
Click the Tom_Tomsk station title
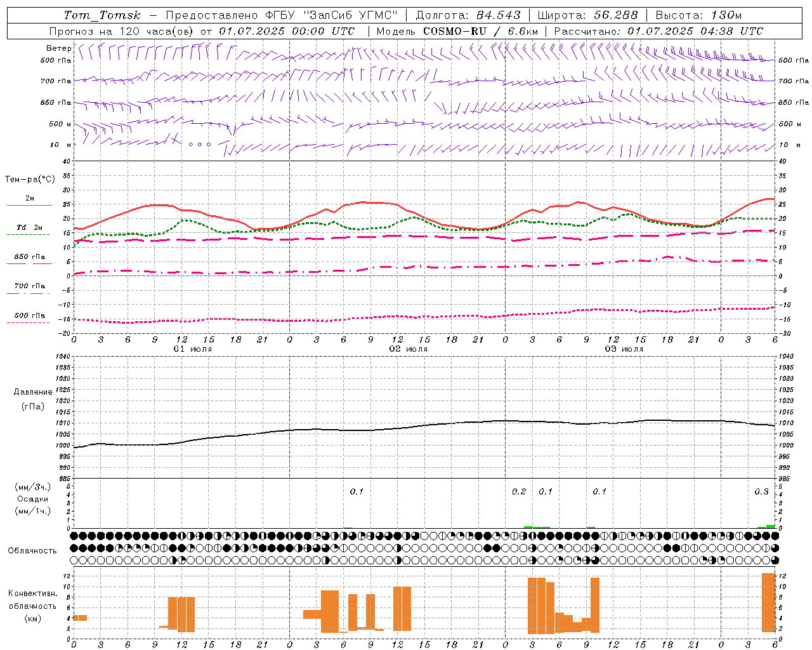tap(102, 15)
